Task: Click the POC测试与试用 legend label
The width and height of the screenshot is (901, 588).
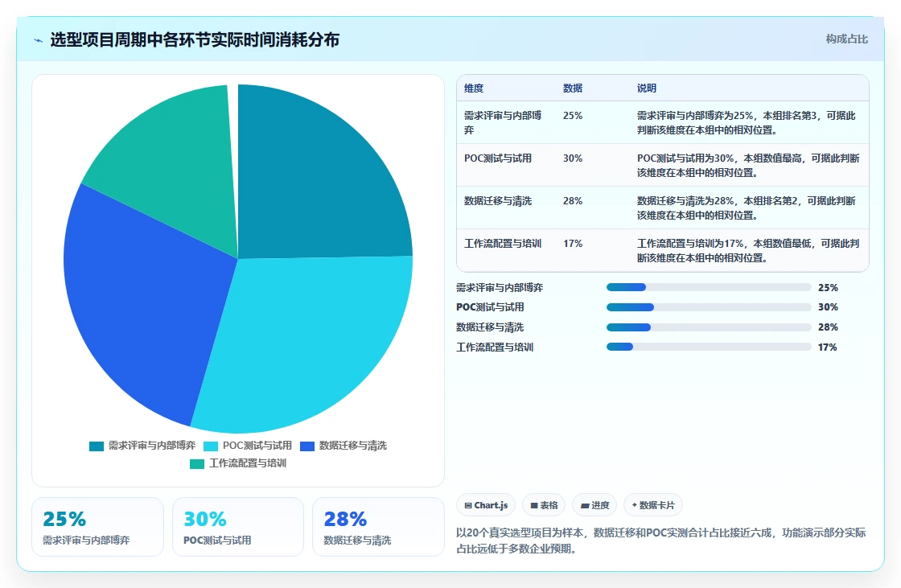Action: point(257,446)
